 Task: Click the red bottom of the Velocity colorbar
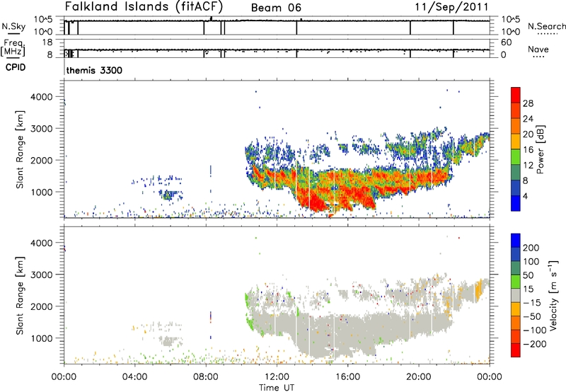coord(516,350)
